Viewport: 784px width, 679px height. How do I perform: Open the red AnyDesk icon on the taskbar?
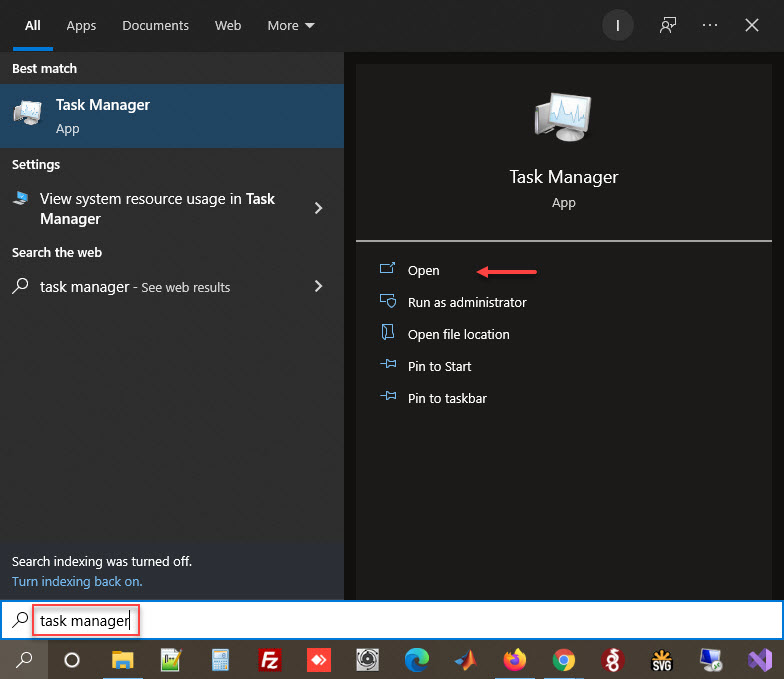(x=318, y=660)
